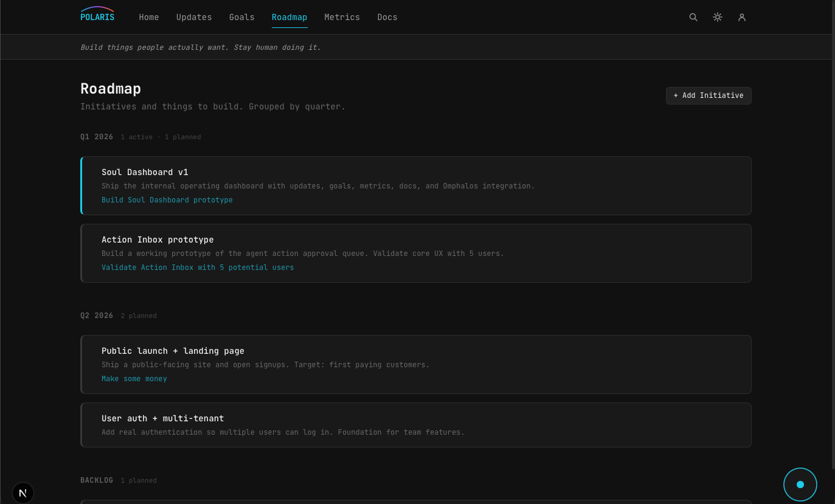Screen dimensions: 835x504
Task: Click the '1 planned' count beside Backlog
Action: (139, 481)
